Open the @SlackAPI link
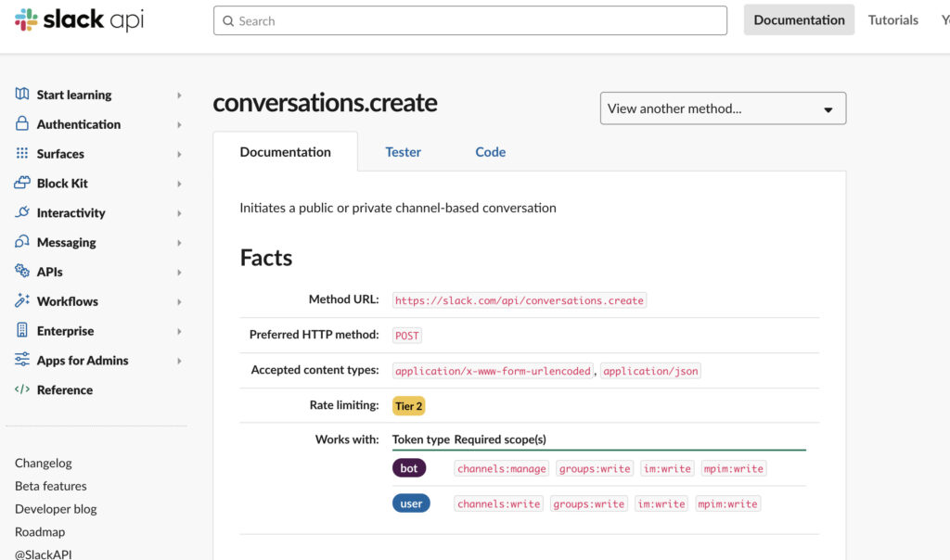 point(43,554)
